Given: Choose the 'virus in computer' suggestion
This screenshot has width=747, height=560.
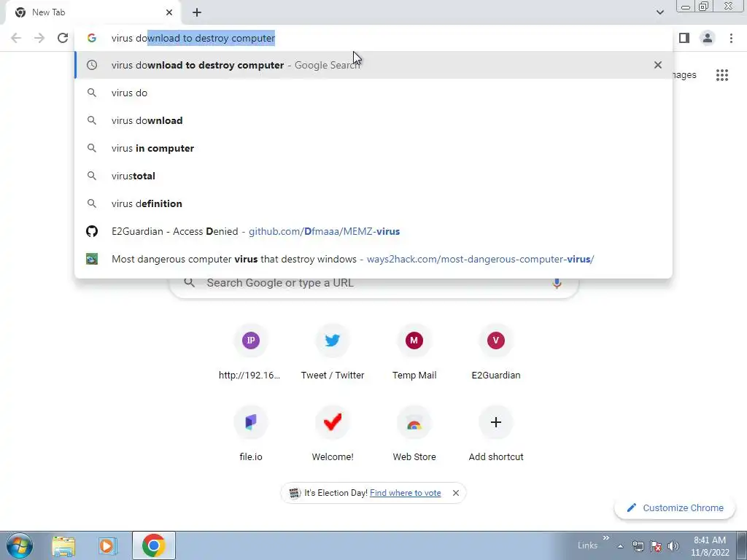Looking at the screenshot, I should 373,148.
